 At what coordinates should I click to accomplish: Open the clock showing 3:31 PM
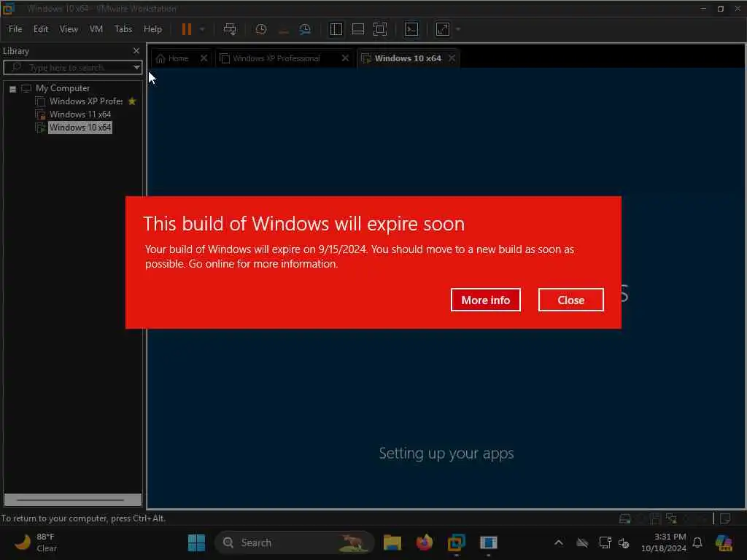[664, 542]
